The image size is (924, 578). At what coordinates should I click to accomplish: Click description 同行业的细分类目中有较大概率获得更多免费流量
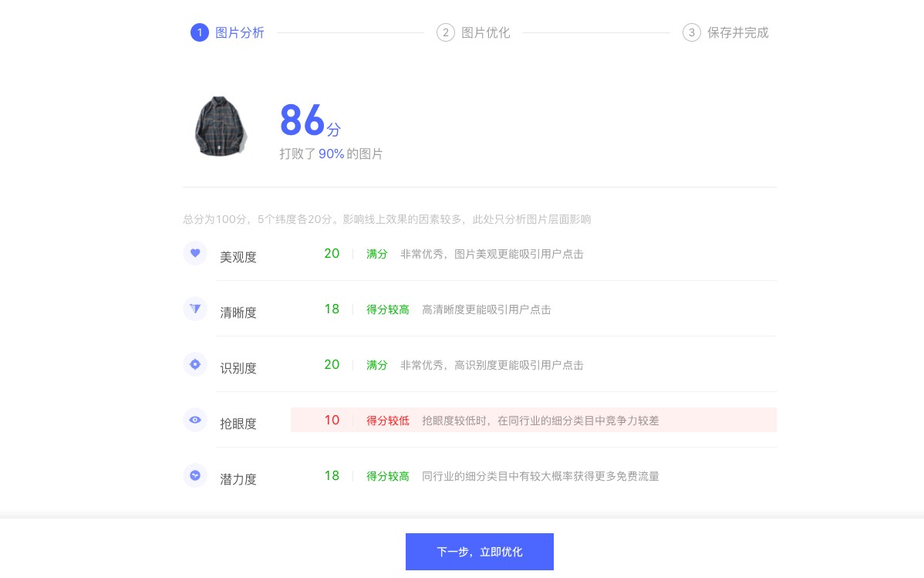[541, 476]
